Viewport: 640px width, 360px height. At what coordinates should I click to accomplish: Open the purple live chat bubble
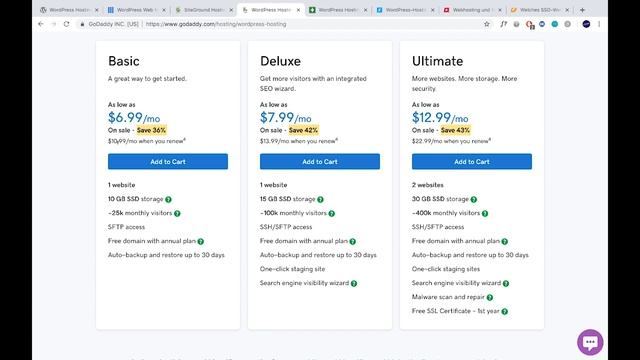point(590,342)
